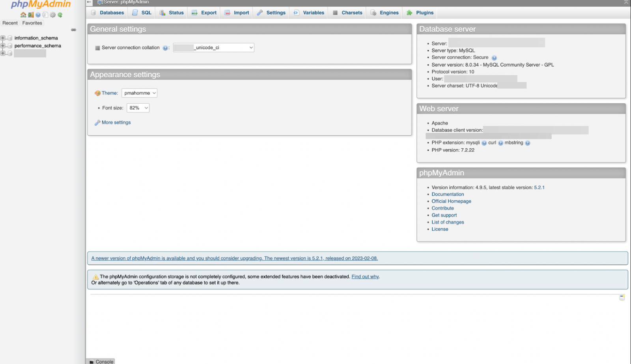631x364 pixels.
Task: Click the Contribute link
Action: pyautogui.click(x=442, y=208)
